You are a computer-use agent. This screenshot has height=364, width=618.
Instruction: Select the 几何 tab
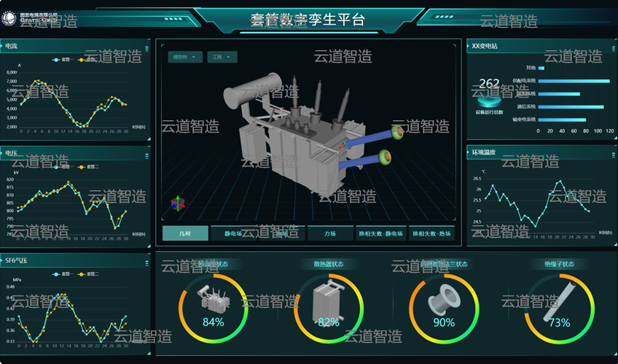click(x=185, y=234)
